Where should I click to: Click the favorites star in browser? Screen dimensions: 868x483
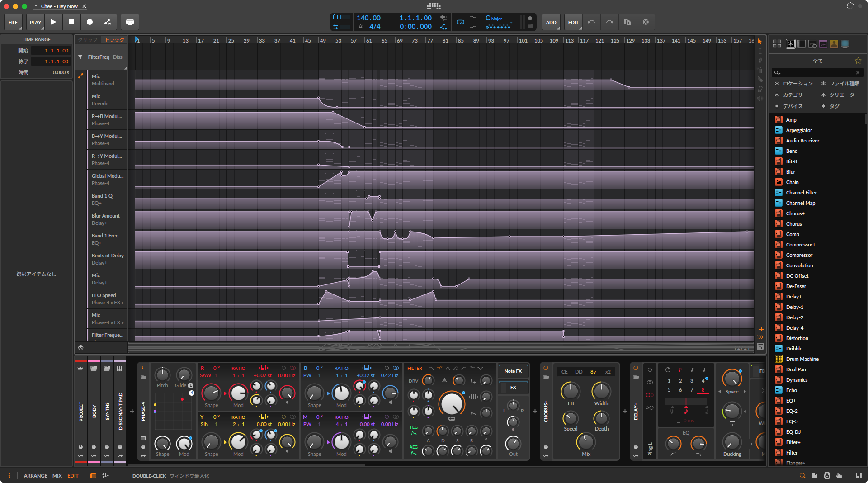pyautogui.click(x=858, y=61)
